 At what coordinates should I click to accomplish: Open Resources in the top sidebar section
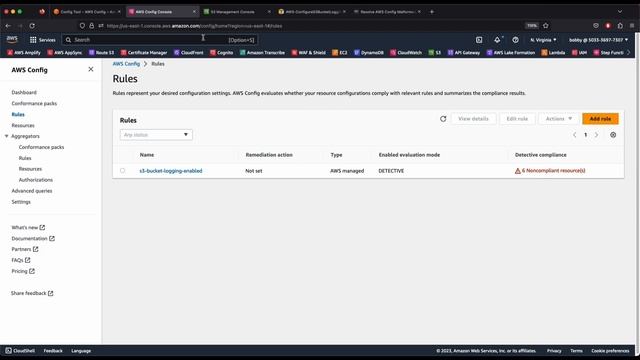23,126
